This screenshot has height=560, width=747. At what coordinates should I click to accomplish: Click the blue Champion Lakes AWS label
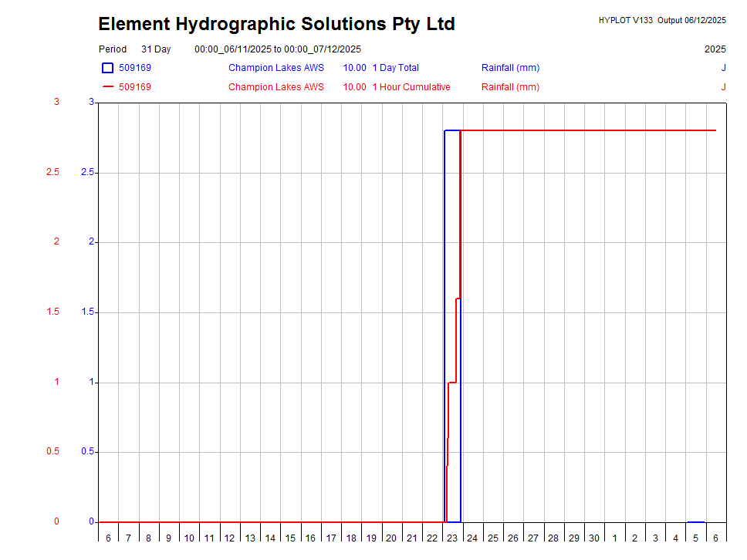[x=275, y=68]
